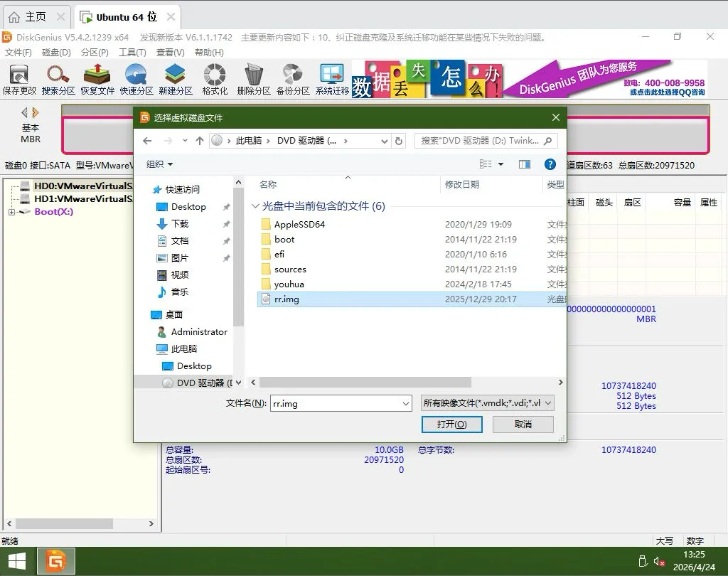
Task: Click DiskGenius icon on the taskbar
Action: pyautogui.click(x=55, y=562)
